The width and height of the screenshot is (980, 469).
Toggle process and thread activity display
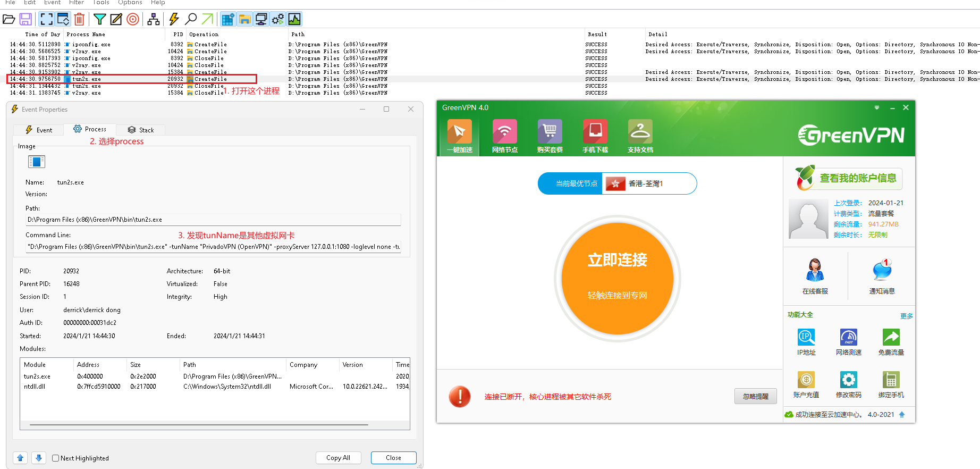pyautogui.click(x=277, y=20)
